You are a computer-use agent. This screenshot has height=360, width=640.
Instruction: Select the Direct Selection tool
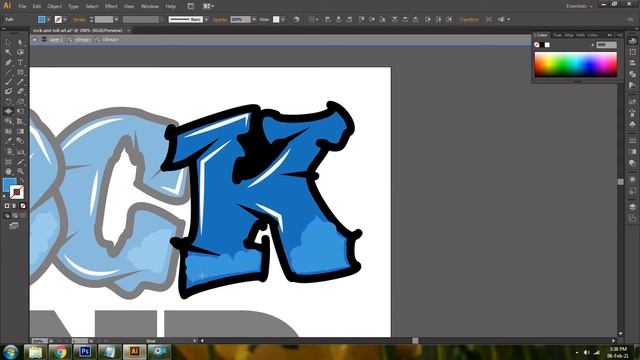click(x=20, y=42)
